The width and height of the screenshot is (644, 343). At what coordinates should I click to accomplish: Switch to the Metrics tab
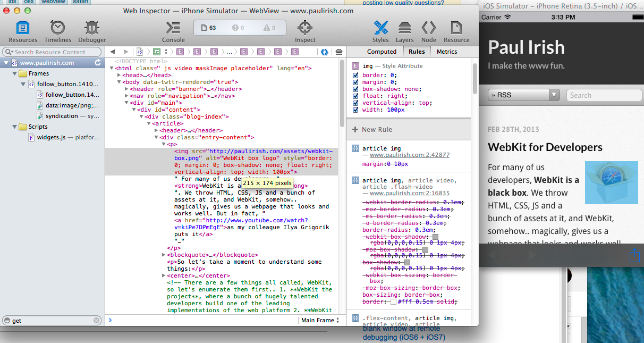447,52
